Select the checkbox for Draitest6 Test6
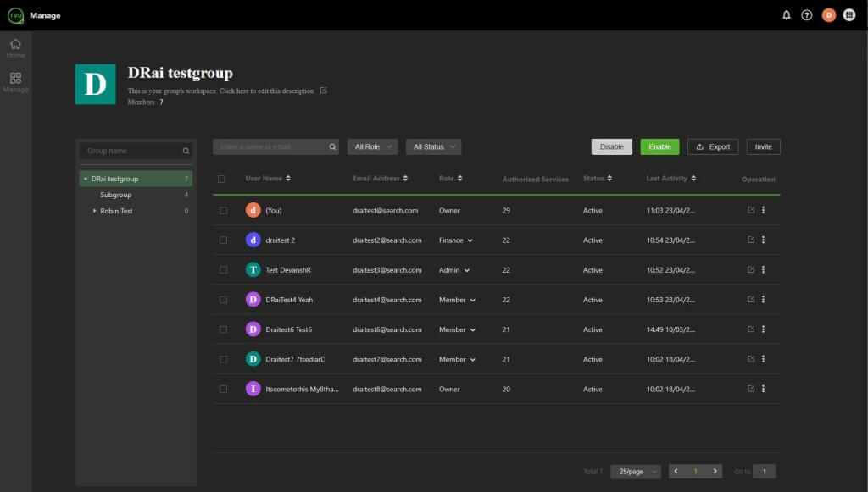 coord(223,329)
